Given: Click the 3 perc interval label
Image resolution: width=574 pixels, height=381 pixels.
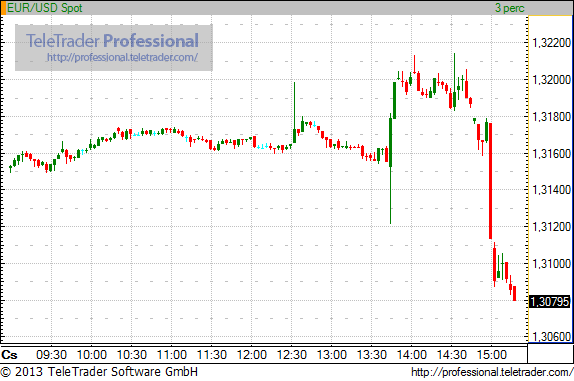Looking at the screenshot, I should tap(510, 8).
